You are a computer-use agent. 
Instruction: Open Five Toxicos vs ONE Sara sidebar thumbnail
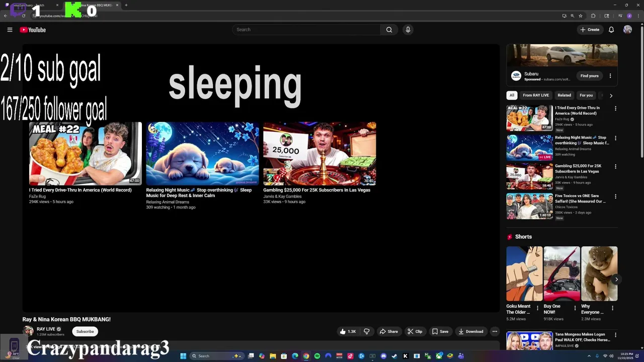coord(529,206)
